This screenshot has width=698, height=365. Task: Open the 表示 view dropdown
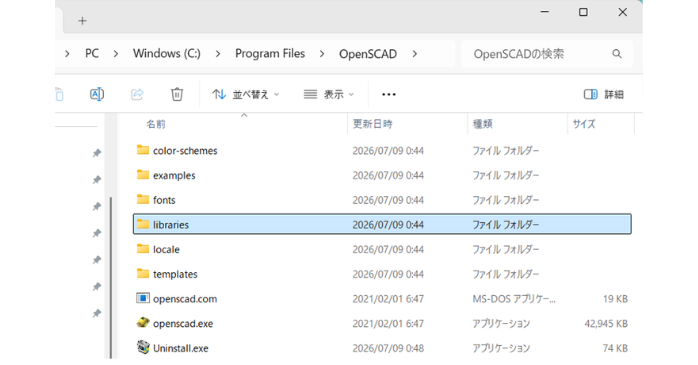click(329, 94)
